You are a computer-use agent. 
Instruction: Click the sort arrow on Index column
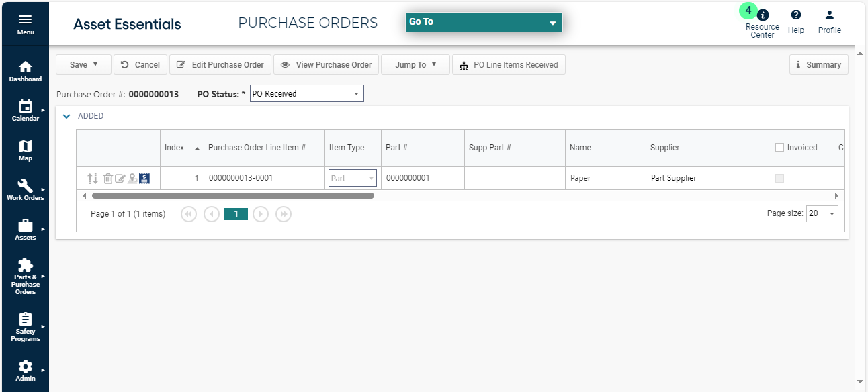point(197,148)
